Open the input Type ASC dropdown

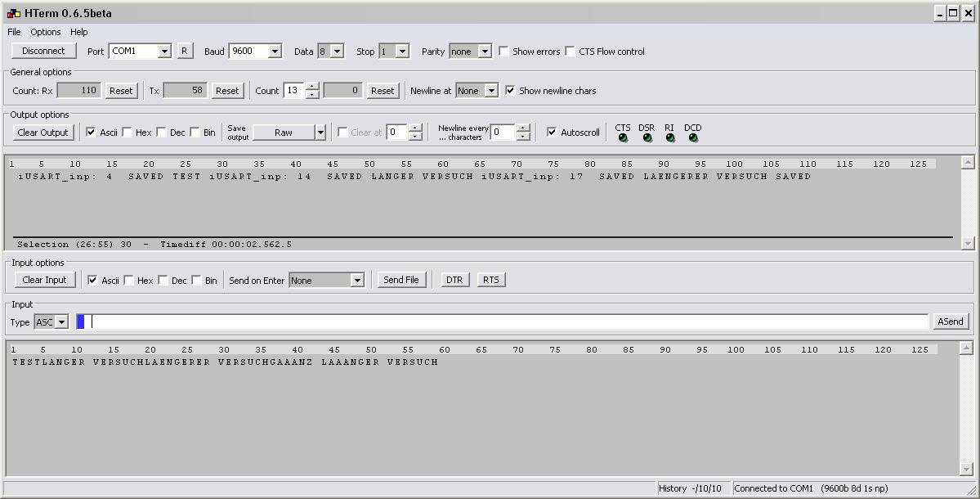[x=61, y=322]
